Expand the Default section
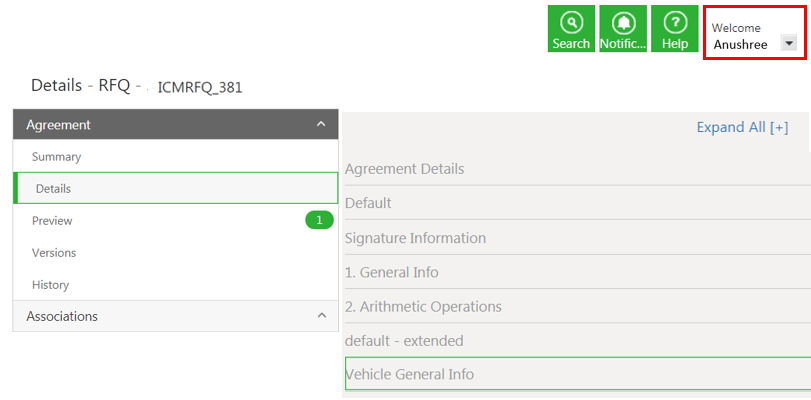 pyautogui.click(x=368, y=203)
